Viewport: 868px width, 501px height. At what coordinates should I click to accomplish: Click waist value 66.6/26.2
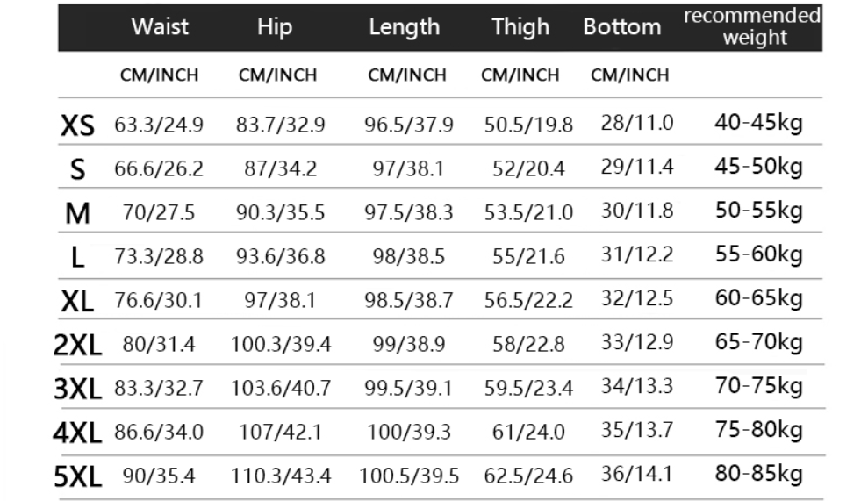click(159, 168)
